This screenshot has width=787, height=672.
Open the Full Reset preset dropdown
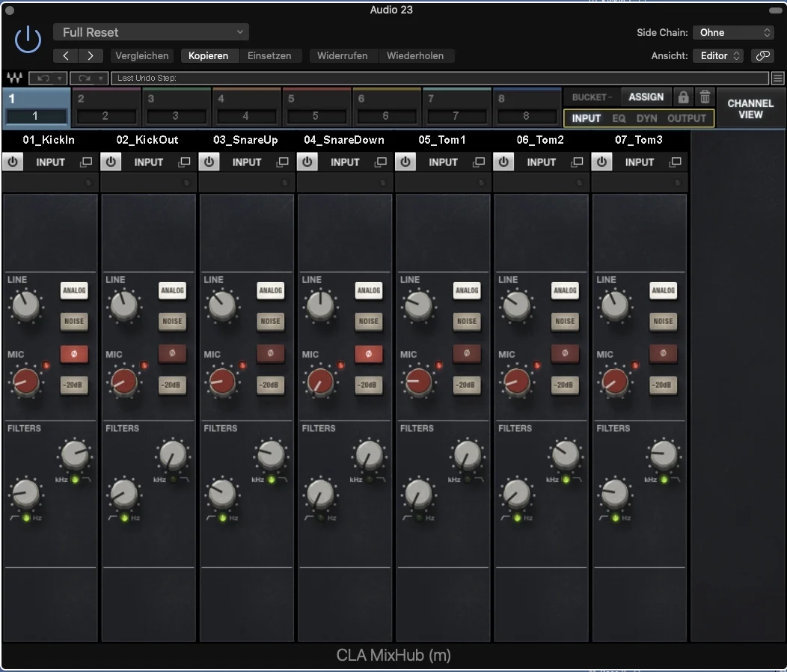(151, 32)
